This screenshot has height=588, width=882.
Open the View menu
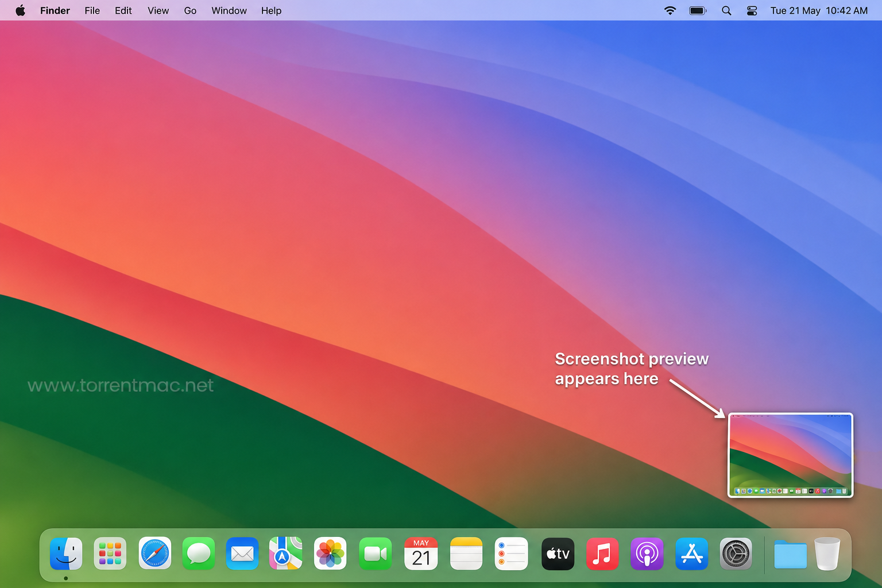tap(158, 10)
